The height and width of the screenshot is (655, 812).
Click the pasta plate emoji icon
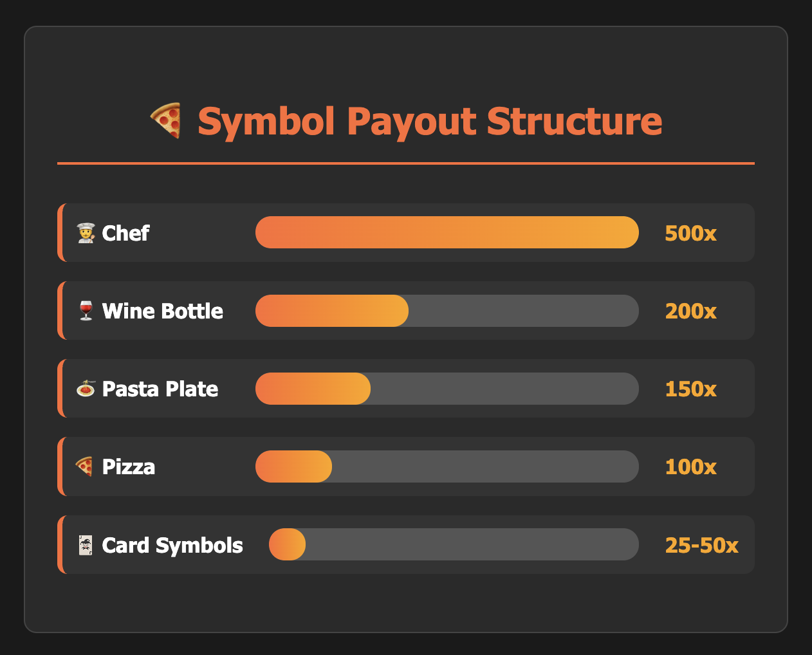point(86,389)
